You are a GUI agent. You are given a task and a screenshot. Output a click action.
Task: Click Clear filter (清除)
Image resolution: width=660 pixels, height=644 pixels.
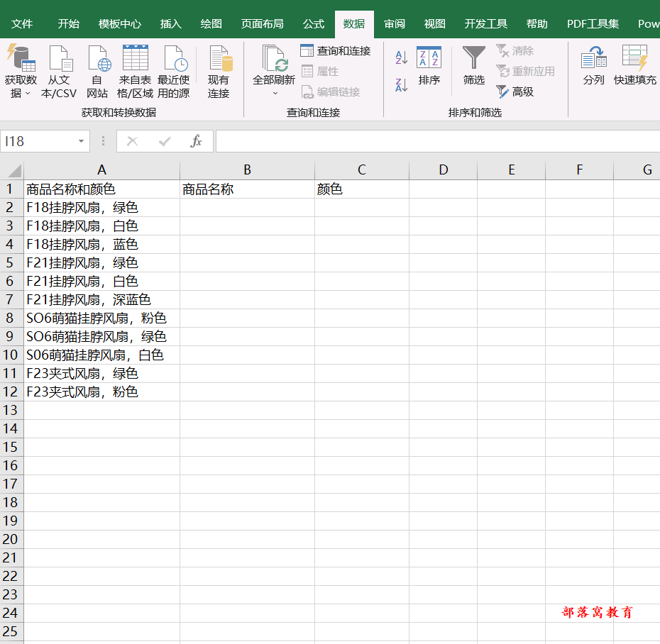point(515,51)
